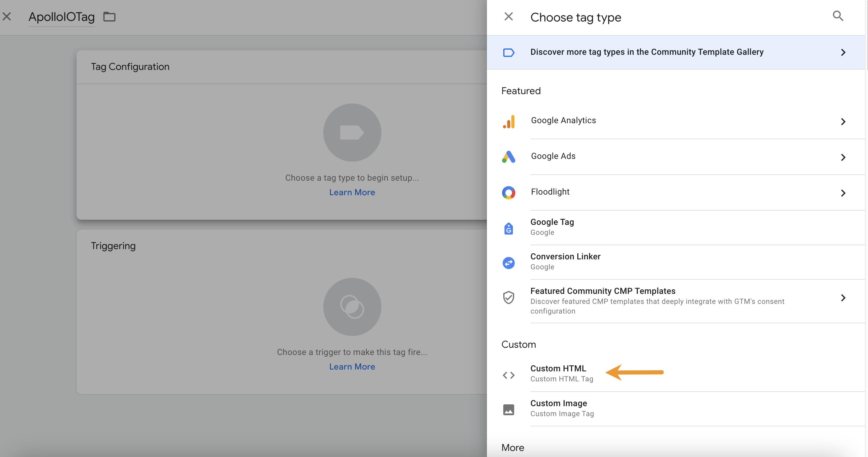Click the CMP Templates shield icon

pyautogui.click(x=508, y=298)
